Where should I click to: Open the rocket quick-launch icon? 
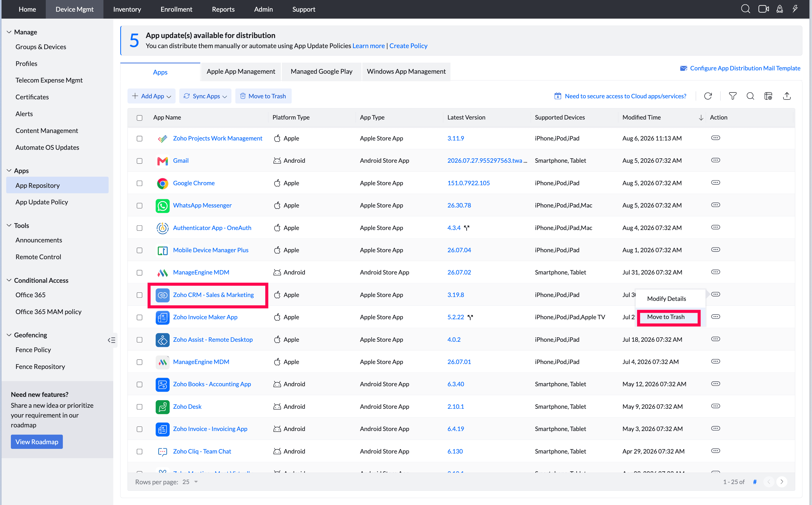[x=780, y=9]
